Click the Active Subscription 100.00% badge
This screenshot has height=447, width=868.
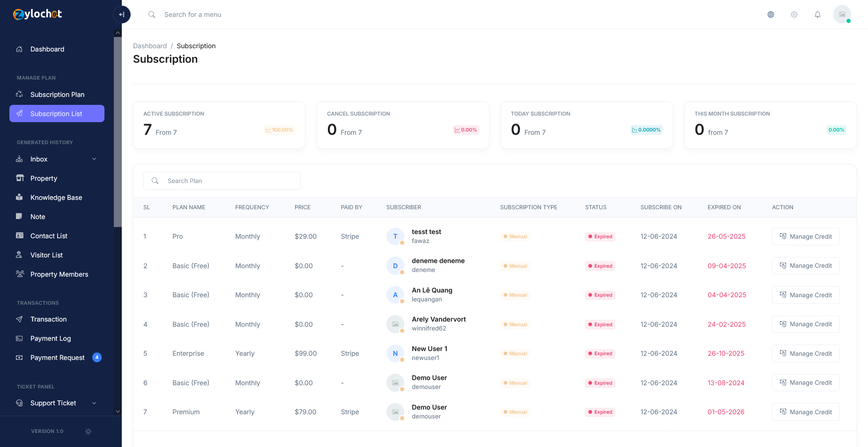[x=280, y=130]
